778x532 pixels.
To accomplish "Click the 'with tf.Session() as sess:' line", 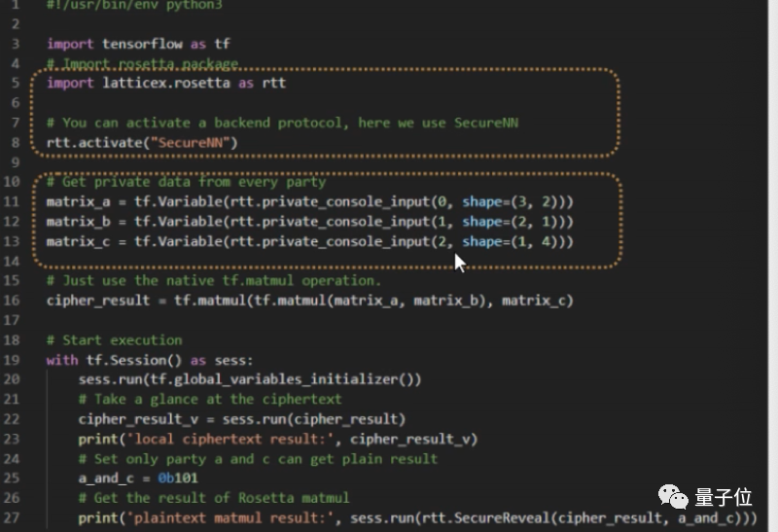I will pyautogui.click(x=150, y=360).
